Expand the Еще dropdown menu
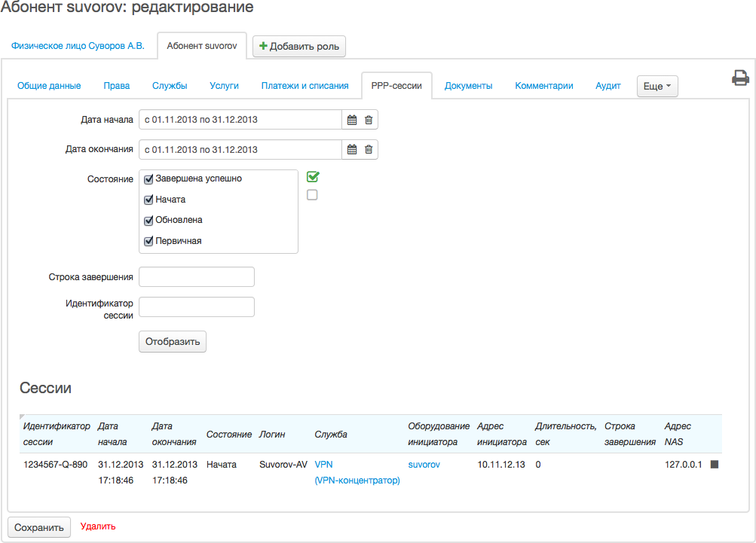 coord(657,87)
